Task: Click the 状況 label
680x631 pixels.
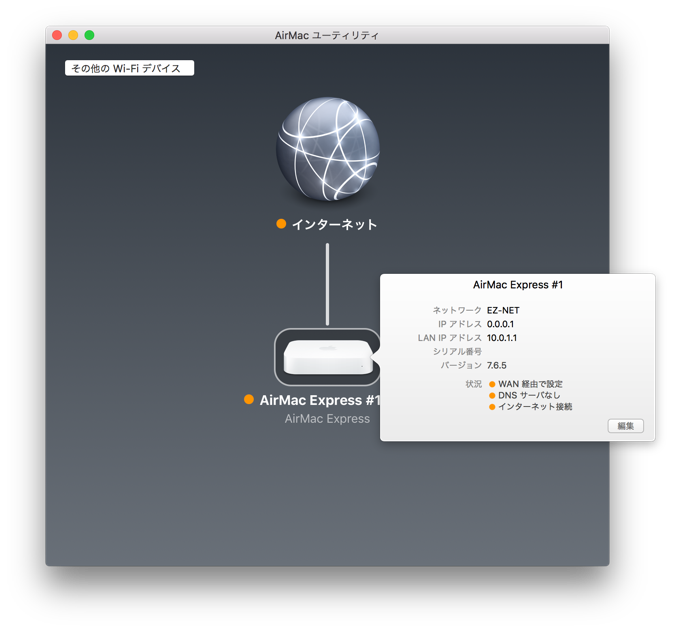Action: 474,384
